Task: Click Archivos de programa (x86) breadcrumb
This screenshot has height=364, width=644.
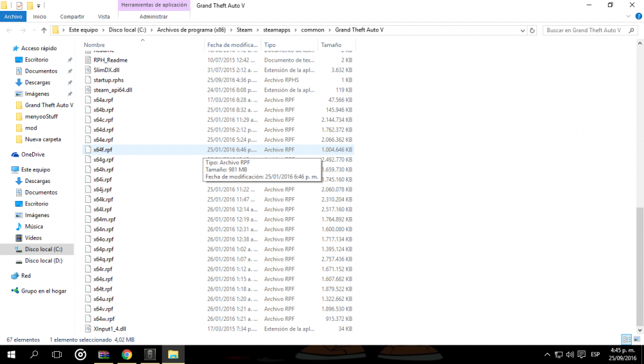Action: [x=191, y=30]
